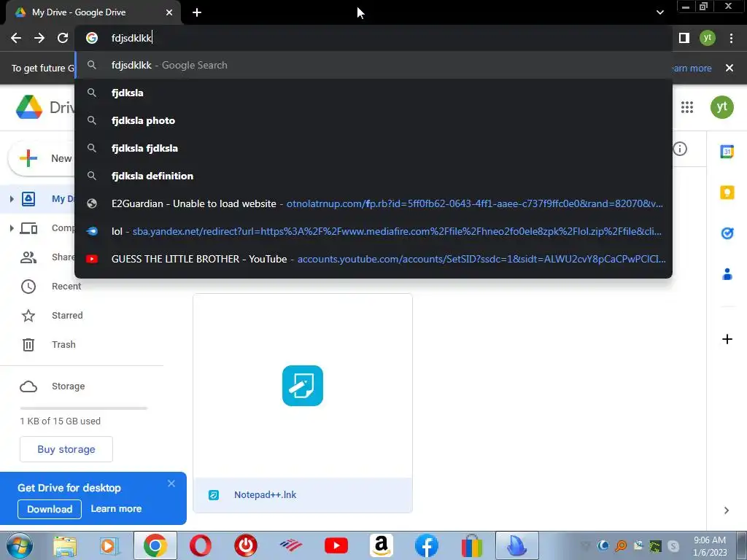Expand the My Drive tree arrow
Image resolution: width=747 pixels, height=560 pixels.
[12, 199]
